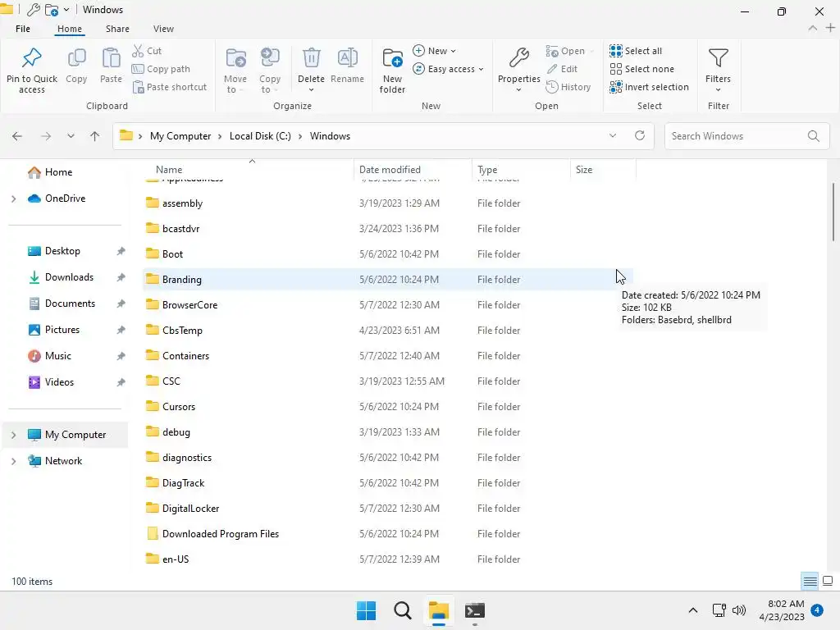Open the Copy to menu
Image resolution: width=840 pixels, height=630 pixels.
[269, 70]
